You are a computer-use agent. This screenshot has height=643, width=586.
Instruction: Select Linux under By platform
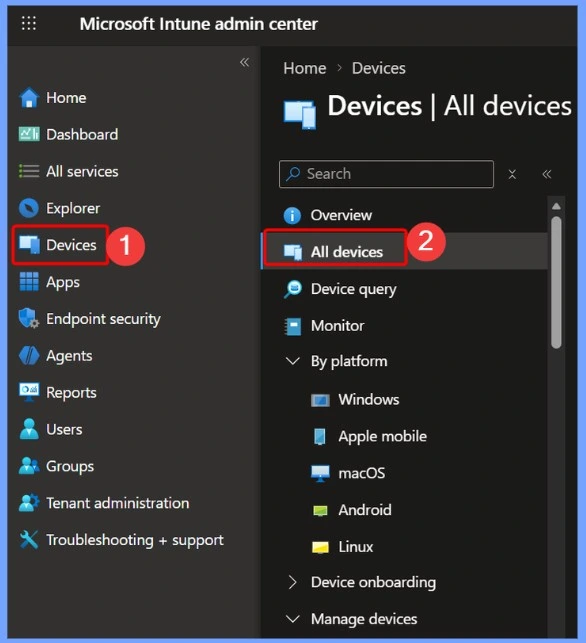(x=356, y=547)
